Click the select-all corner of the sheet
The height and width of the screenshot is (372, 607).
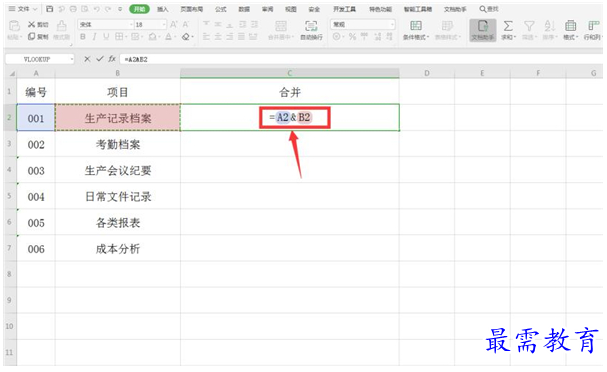[x=11, y=73]
